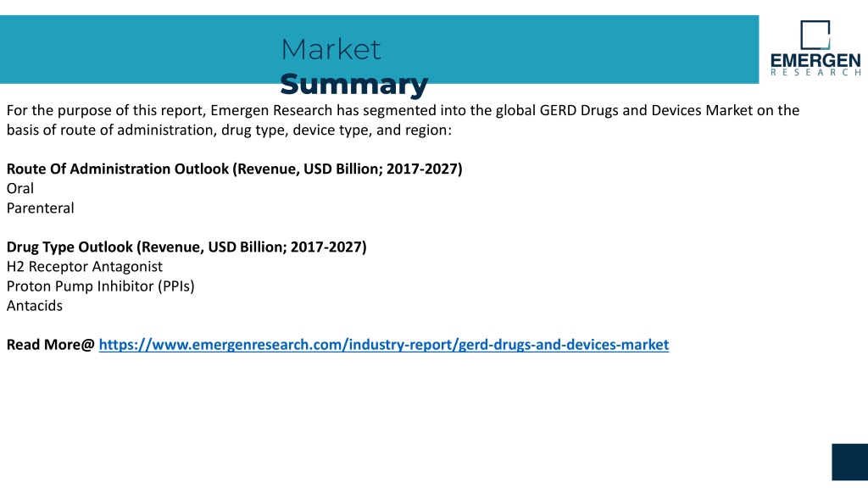868x488 pixels.
Task: Click the 'Drug Type Outlook' heading
Action: (x=186, y=247)
